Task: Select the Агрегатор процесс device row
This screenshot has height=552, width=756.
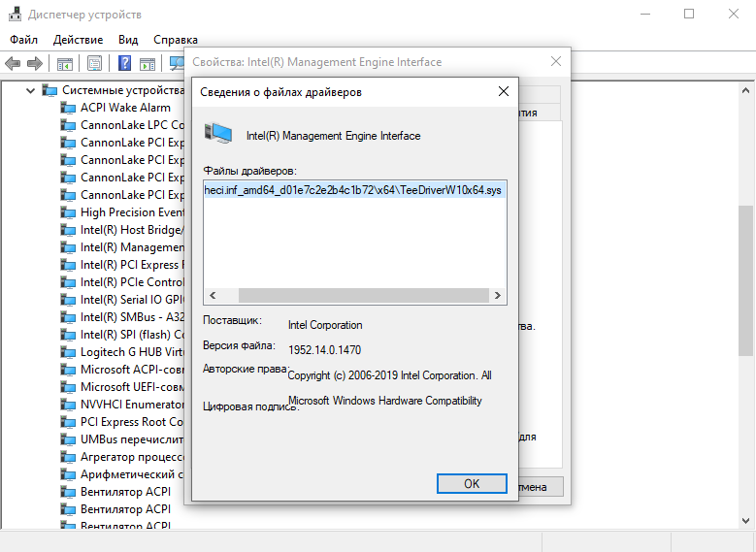Action: coord(132,457)
